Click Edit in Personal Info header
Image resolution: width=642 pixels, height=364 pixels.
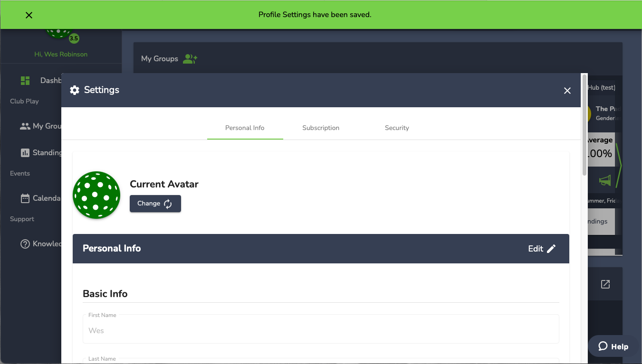542,249
